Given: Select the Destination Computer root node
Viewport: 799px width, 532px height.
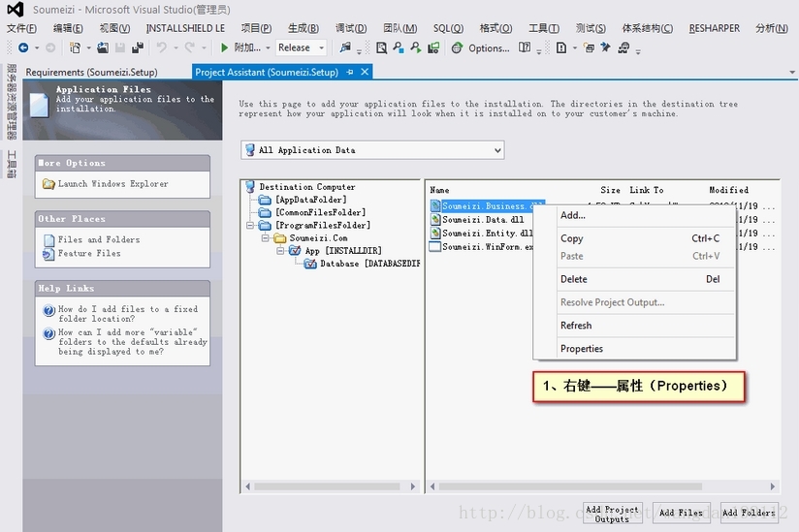Looking at the screenshot, I should 307,187.
